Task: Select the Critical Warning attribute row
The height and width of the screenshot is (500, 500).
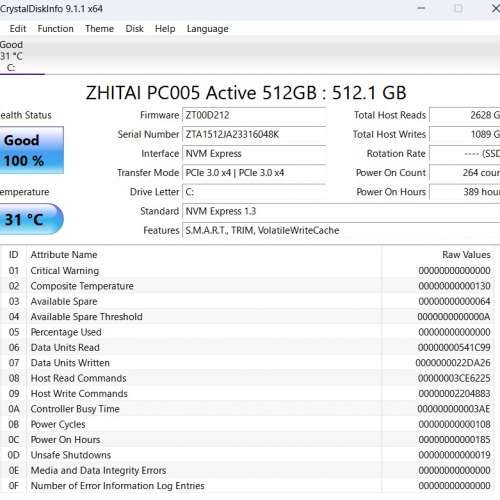Action: (247, 271)
